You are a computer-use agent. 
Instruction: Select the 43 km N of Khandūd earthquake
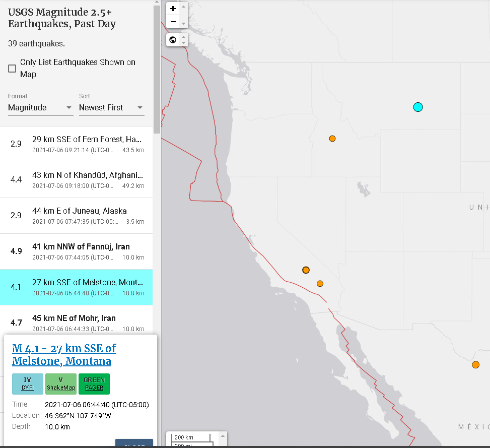coord(76,180)
